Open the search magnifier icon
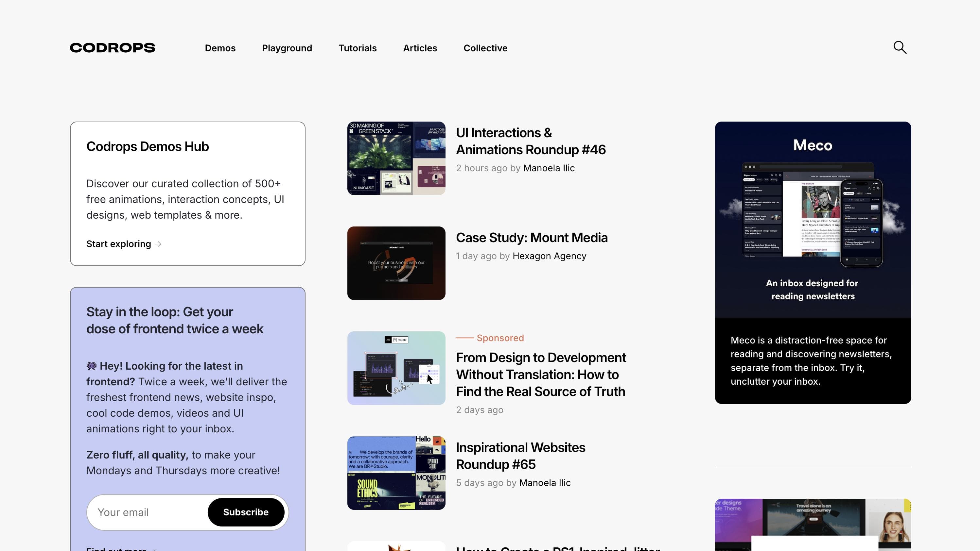 pos(900,47)
